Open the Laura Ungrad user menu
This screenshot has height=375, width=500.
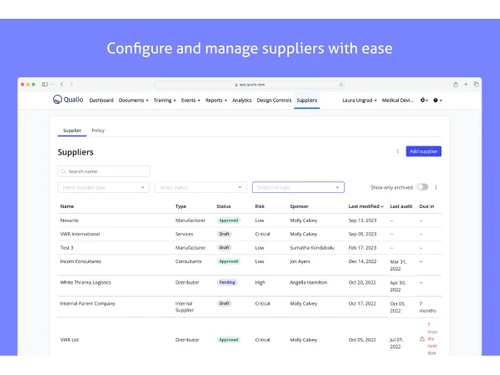click(359, 100)
